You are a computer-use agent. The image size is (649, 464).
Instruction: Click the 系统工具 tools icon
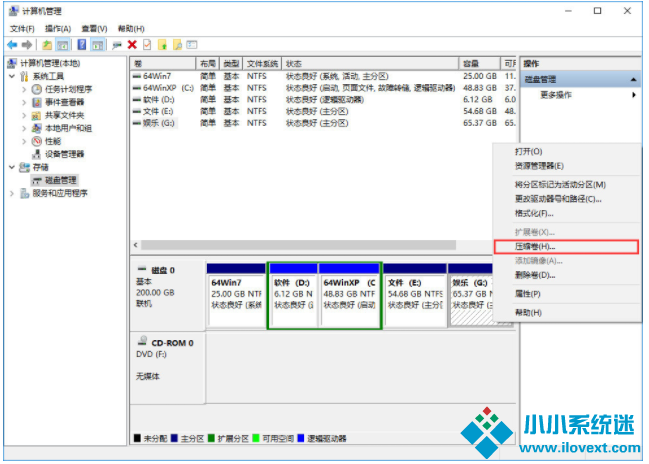point(24,76)
